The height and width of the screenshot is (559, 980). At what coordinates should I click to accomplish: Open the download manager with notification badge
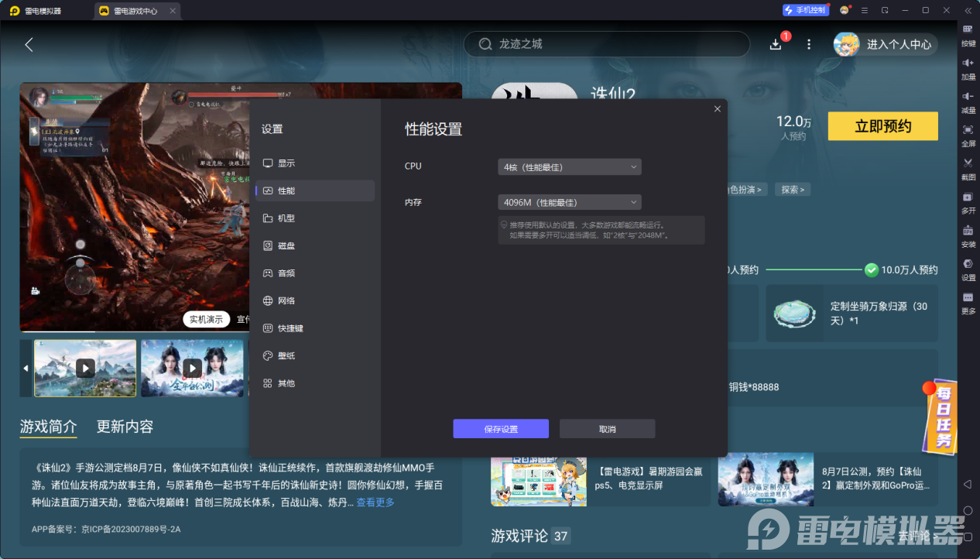(x=775, y=44)
